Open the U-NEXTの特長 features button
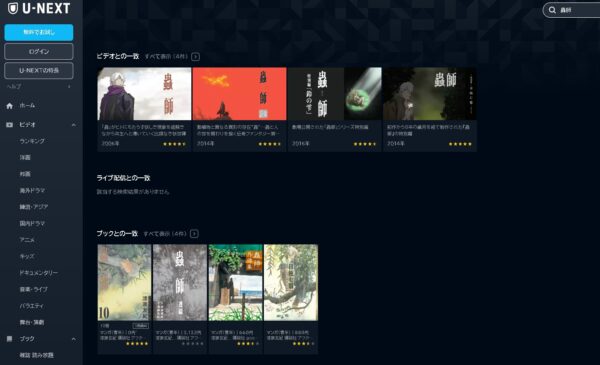Screen dimensions: 600x365 pyautogui.click(x=39, y=70)
